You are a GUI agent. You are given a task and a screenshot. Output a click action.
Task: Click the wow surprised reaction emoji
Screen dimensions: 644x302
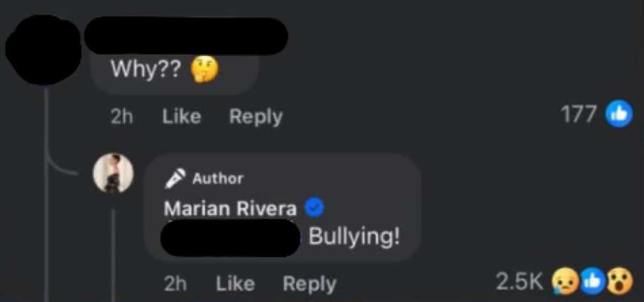[x=618, y=283]
